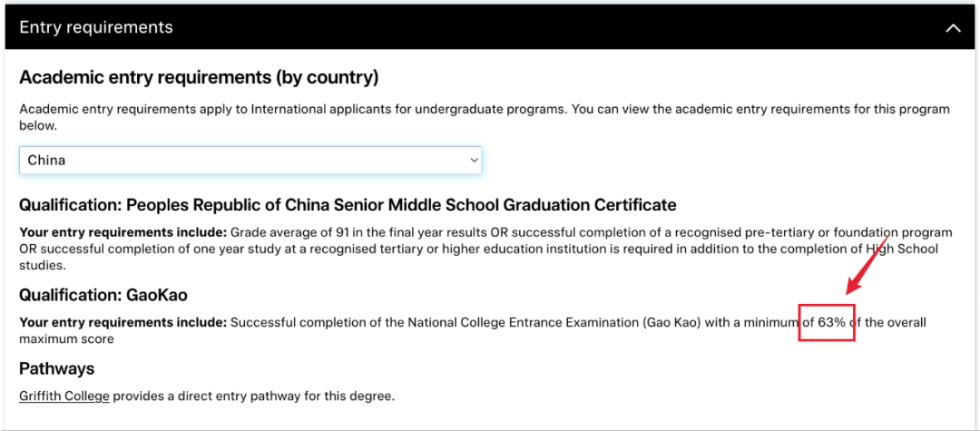This screenshot has height=431, width=980.
Task: Click the Qualification: GaoKao heading
Action: (x=103, y=295)
